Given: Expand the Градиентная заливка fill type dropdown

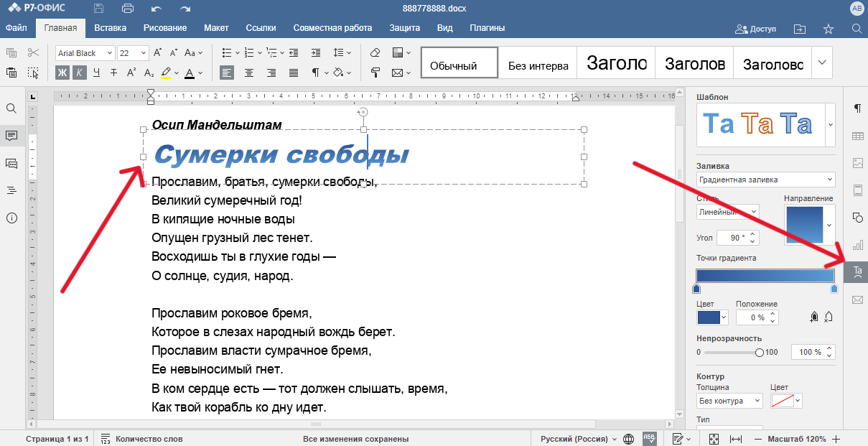Looking at the screenshot, I should pos(765,180).
